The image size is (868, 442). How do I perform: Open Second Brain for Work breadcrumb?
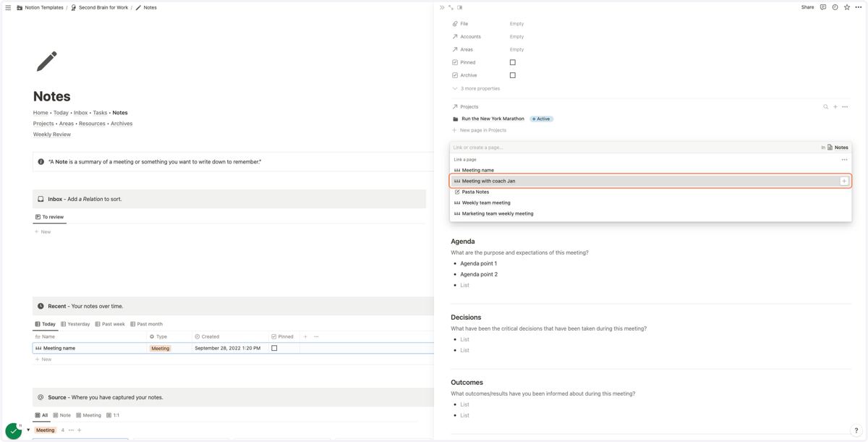point(99,7)
